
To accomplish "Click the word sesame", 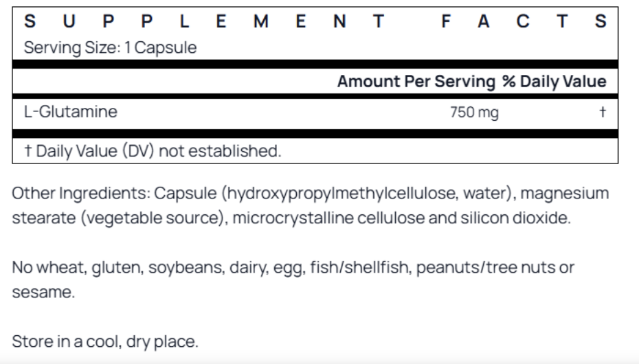I will tap(41, 292).
